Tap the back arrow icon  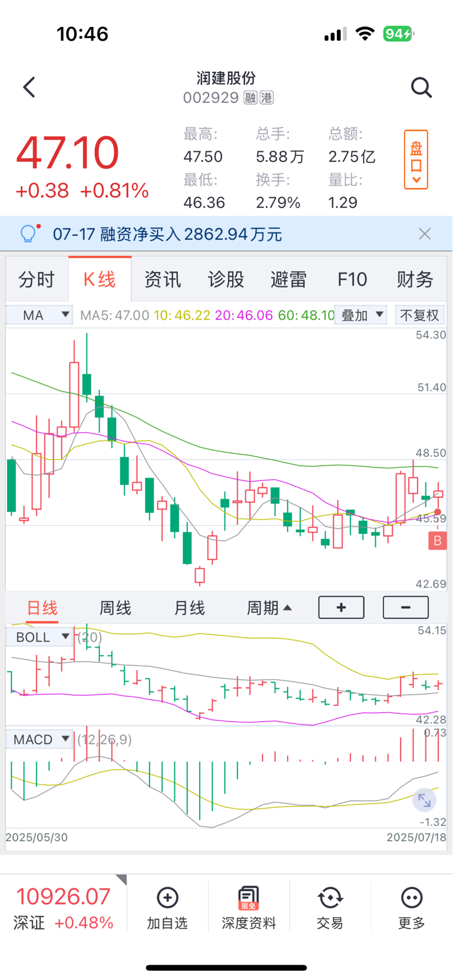tap(29, 88)
